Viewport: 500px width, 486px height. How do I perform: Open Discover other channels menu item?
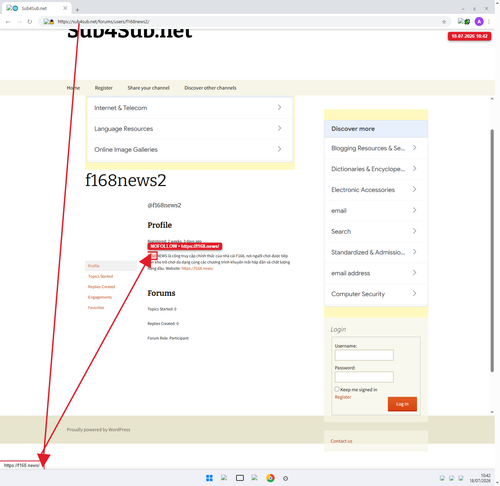point(210,88)
